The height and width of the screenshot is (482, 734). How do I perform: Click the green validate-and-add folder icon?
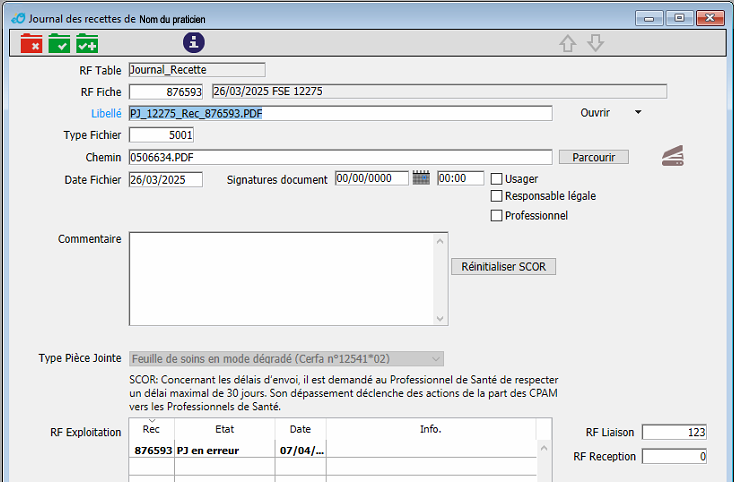click(87, 43)
